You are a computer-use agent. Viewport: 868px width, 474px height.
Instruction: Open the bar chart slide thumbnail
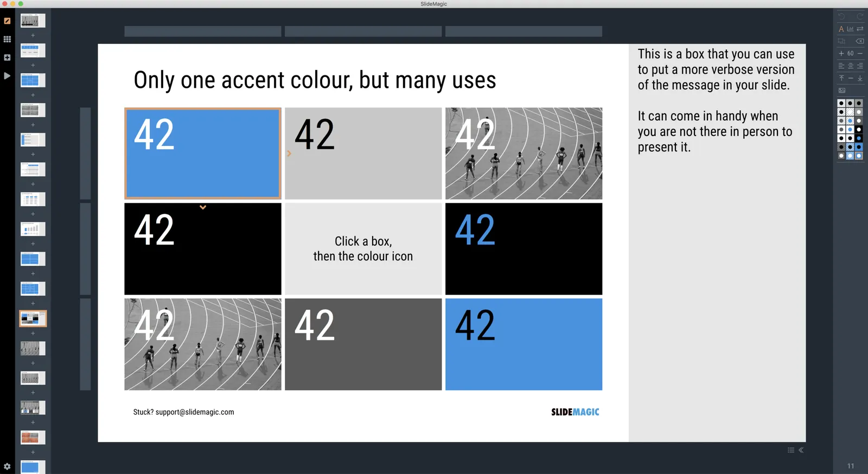(33, 229)
